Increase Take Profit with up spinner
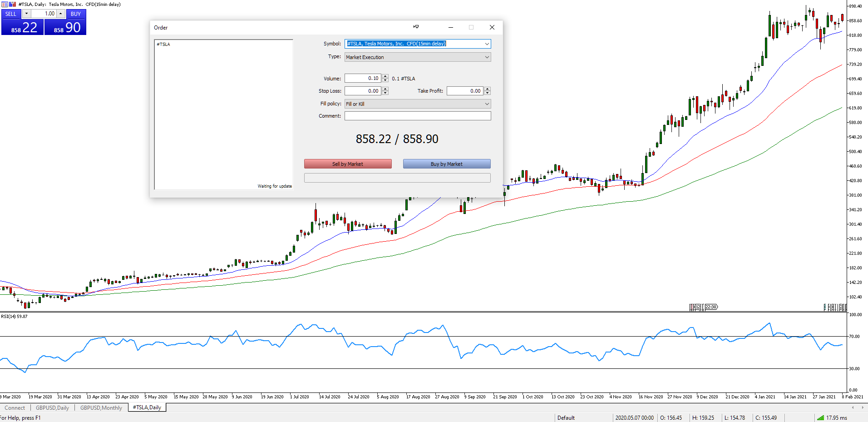This screenshot has width=868, height=422. coord(487,89)
